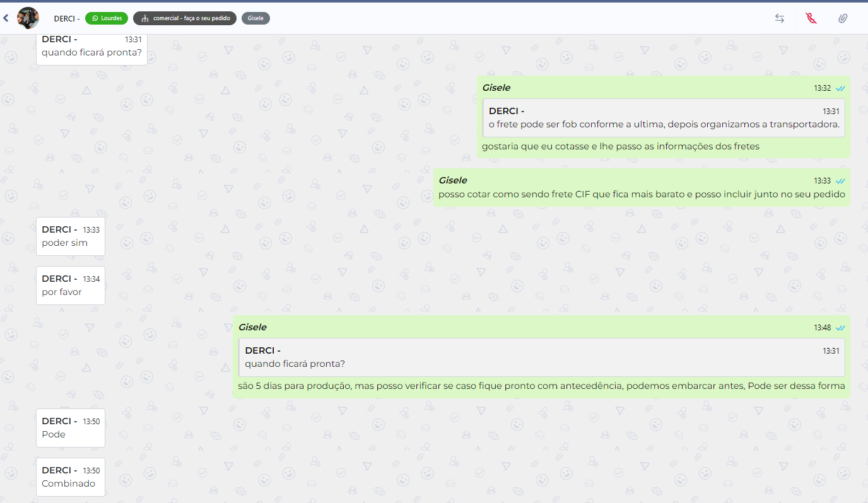Click the red end-call phone icon
This screenshot has height=503, width=868.
811,18
